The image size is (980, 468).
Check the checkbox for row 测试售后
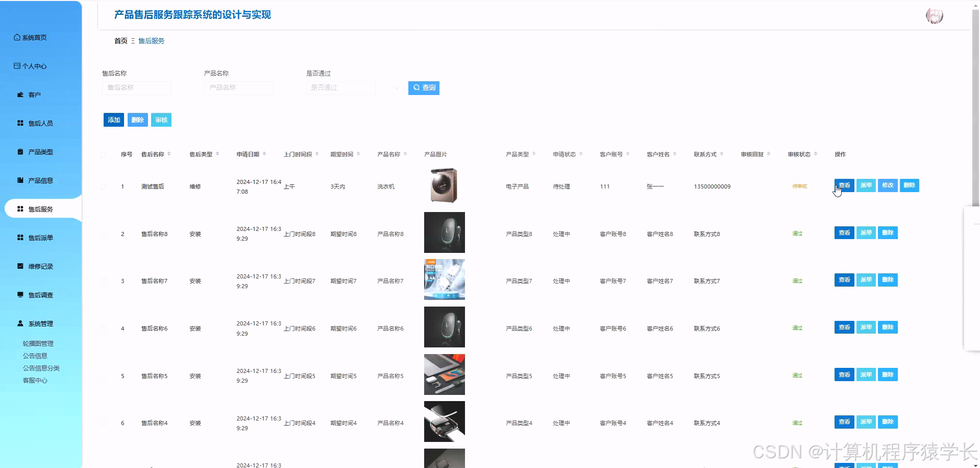click(x=104, y=186)
